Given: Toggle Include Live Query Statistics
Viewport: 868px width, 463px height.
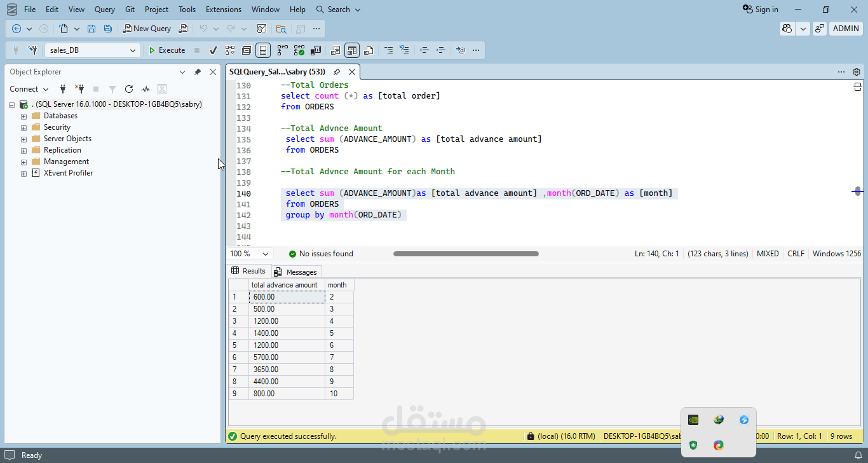Looking at the screenshot, I should [299, 50].
